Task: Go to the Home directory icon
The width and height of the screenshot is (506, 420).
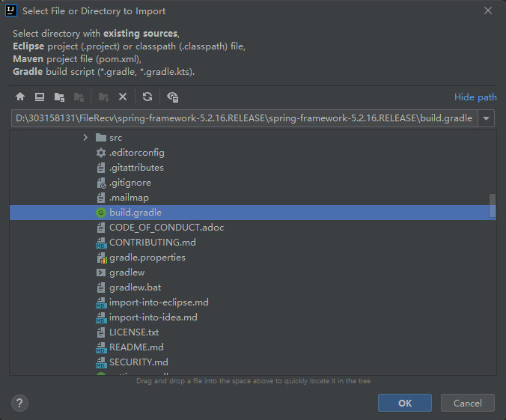Action: point(20,97)
